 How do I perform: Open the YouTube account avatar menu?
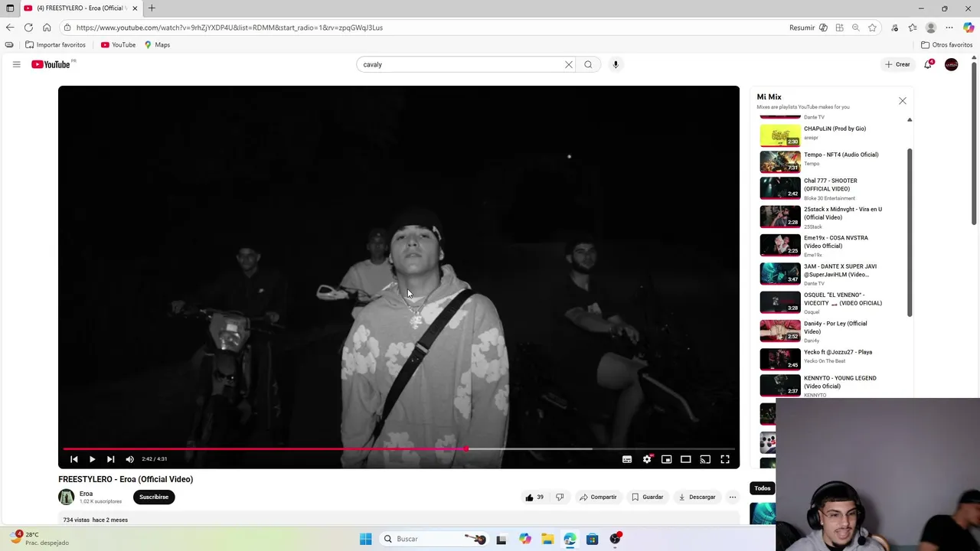pos(951,64)
